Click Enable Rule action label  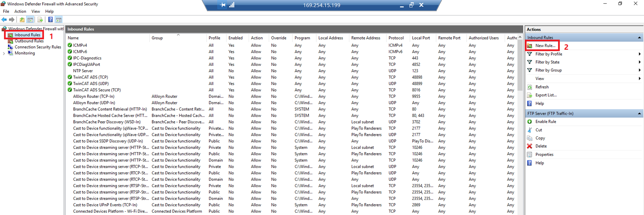[x=546, y=122]
